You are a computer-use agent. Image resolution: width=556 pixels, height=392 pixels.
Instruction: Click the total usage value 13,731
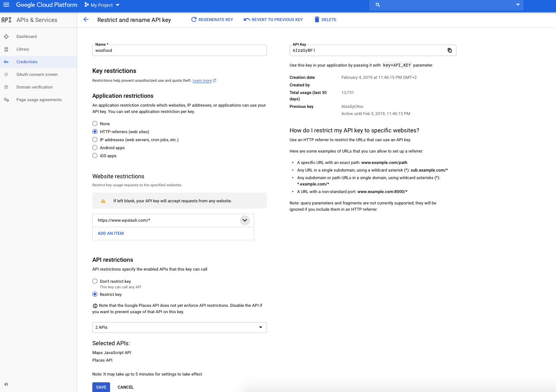(348, 93)
